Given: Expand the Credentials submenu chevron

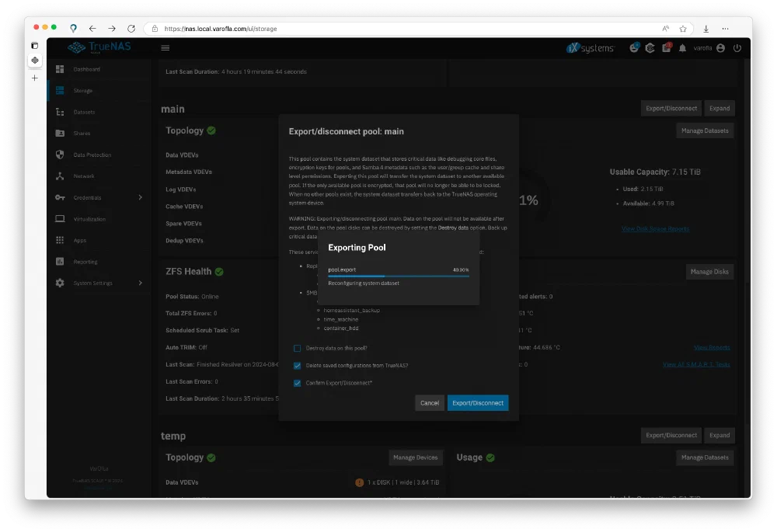Looking at the screenshot, I should 140,197.
